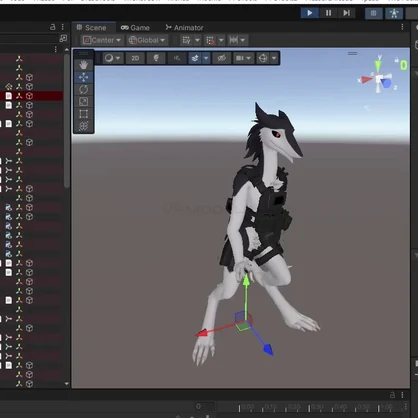Screen dimensions: 418x418
Task: Click the center cube of the orientation gizmo
Action: coord(379,79)
